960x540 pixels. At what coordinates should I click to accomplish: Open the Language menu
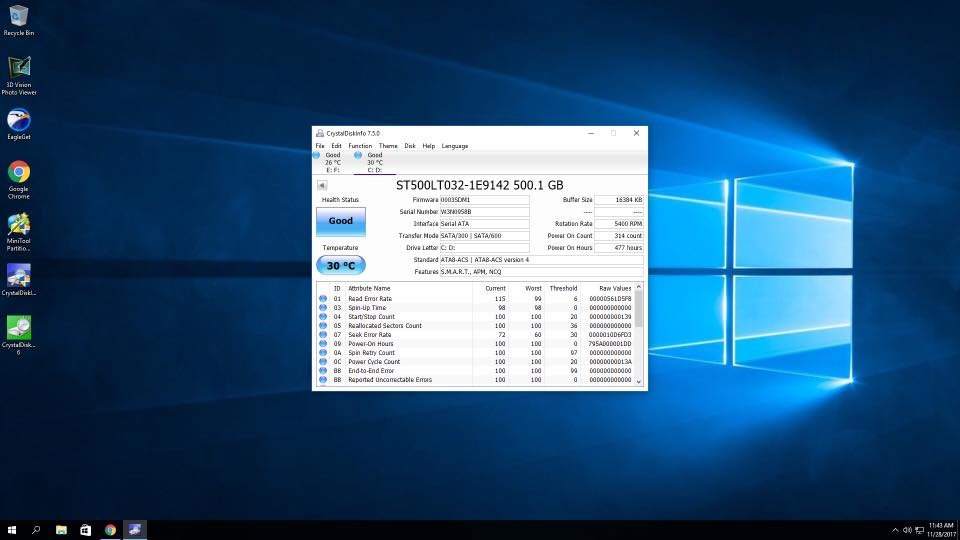tap(455, 146)
